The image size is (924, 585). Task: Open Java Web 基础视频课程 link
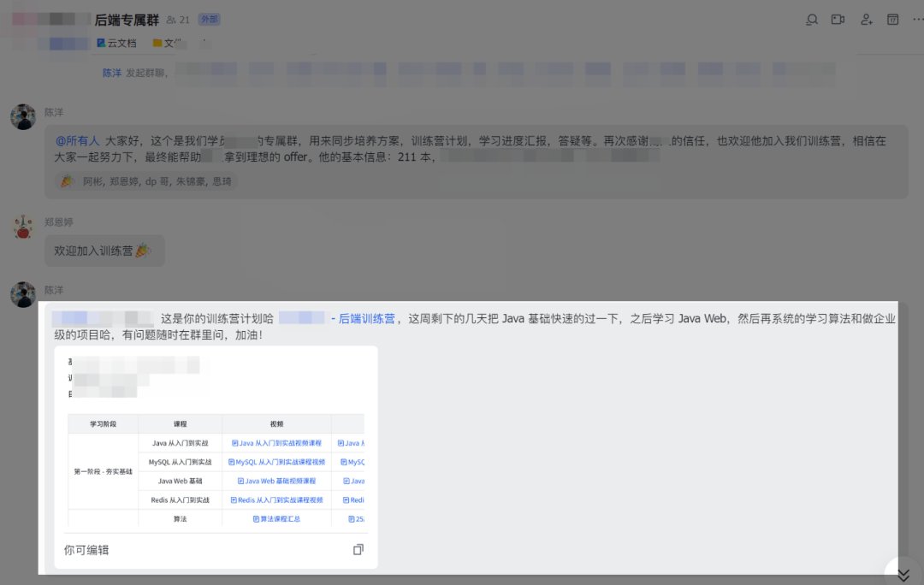[x=277, y=481]
